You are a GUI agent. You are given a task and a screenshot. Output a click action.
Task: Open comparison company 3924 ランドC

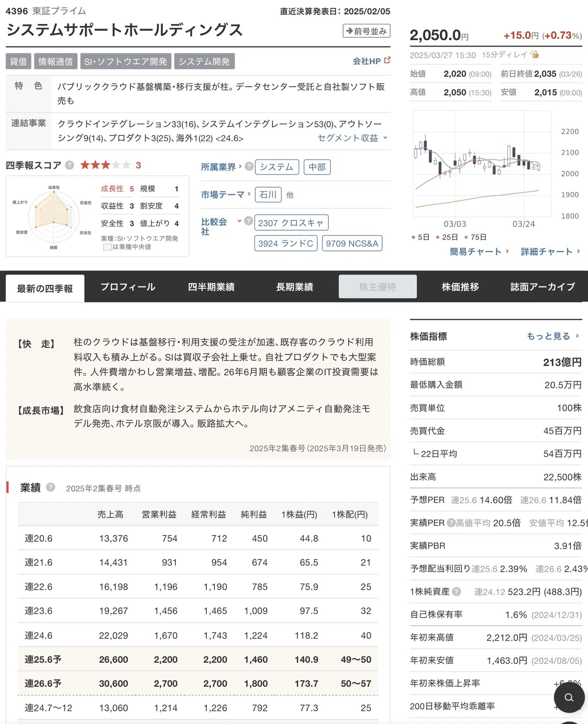(286, 243)
